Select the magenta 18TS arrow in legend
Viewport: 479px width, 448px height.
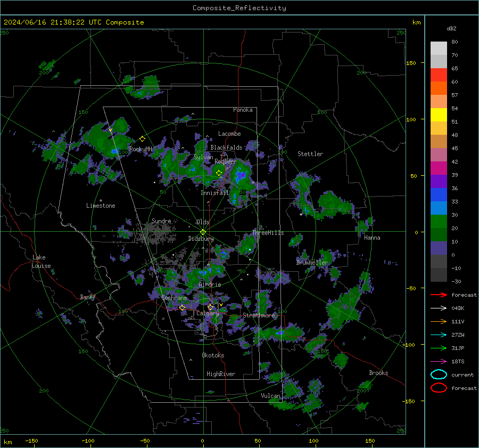(439, 362)
